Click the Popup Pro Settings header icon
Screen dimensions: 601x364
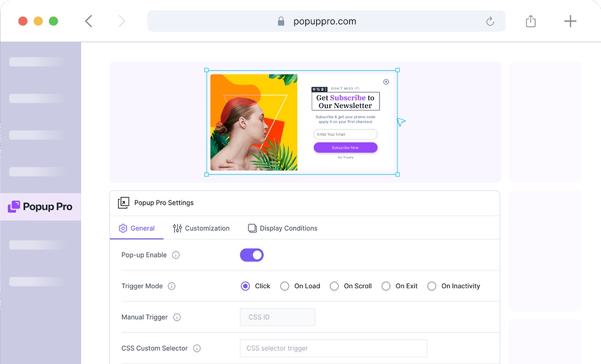pyautogui.click(x=123, y=203)
